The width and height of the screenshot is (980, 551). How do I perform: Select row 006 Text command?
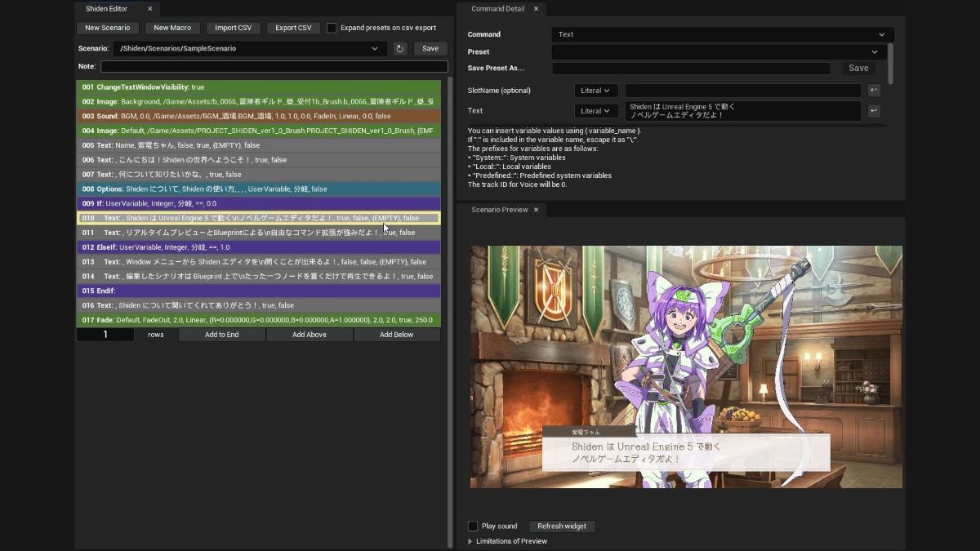[259, 160]
